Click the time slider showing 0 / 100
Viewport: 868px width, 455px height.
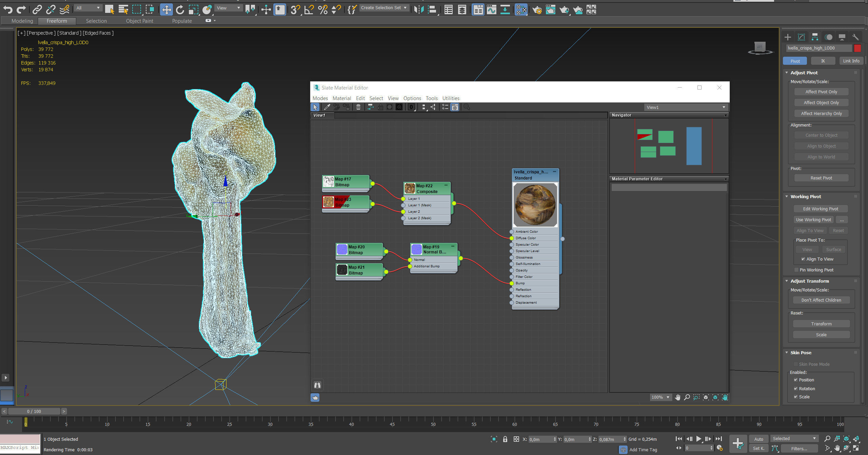(x=34, y=411)
